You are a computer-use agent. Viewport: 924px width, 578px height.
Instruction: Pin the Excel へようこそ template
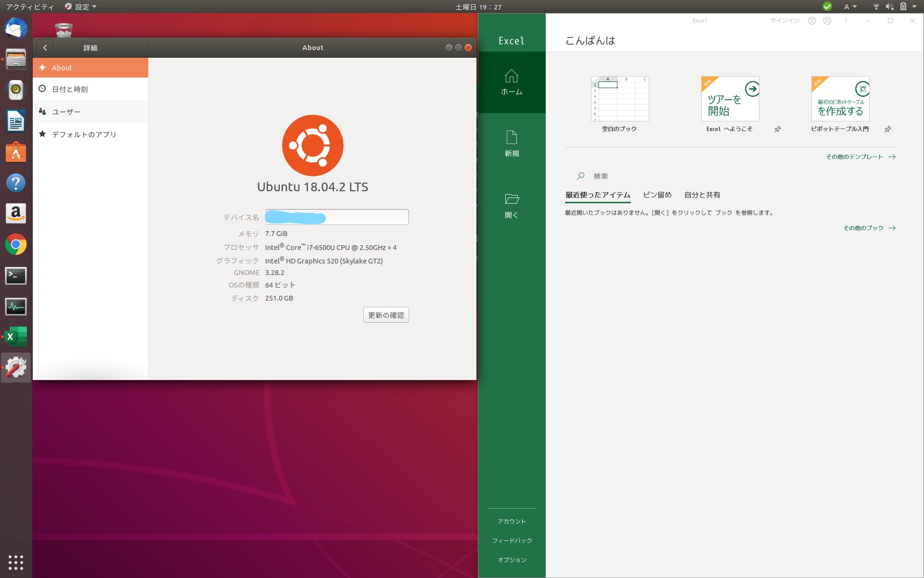(x=777, y=129)
